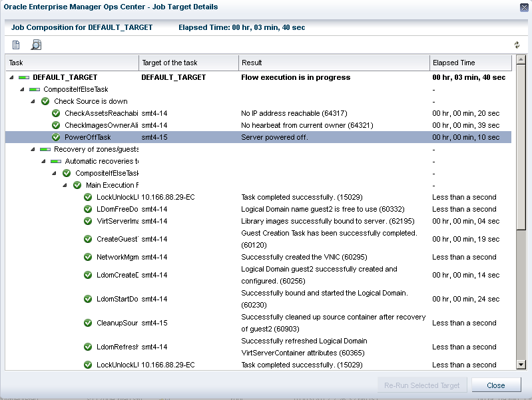
Task: Click 'Logical Domain name guest2 is free' result
Action: click(323, 210)
